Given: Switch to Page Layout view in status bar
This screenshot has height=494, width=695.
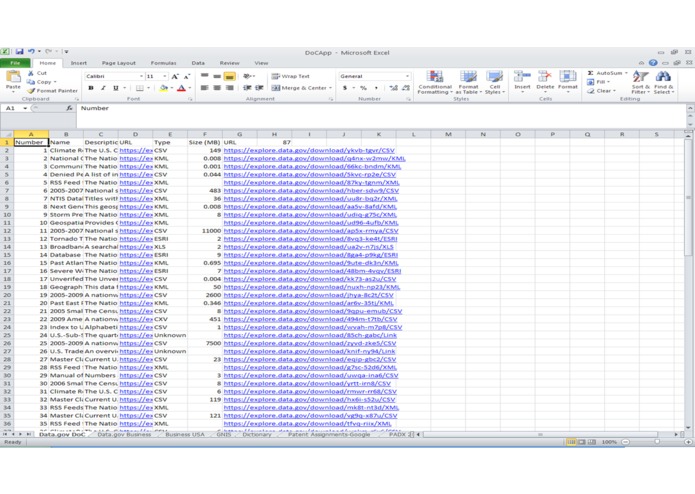Looking at the screenshot, I should 582,442.
